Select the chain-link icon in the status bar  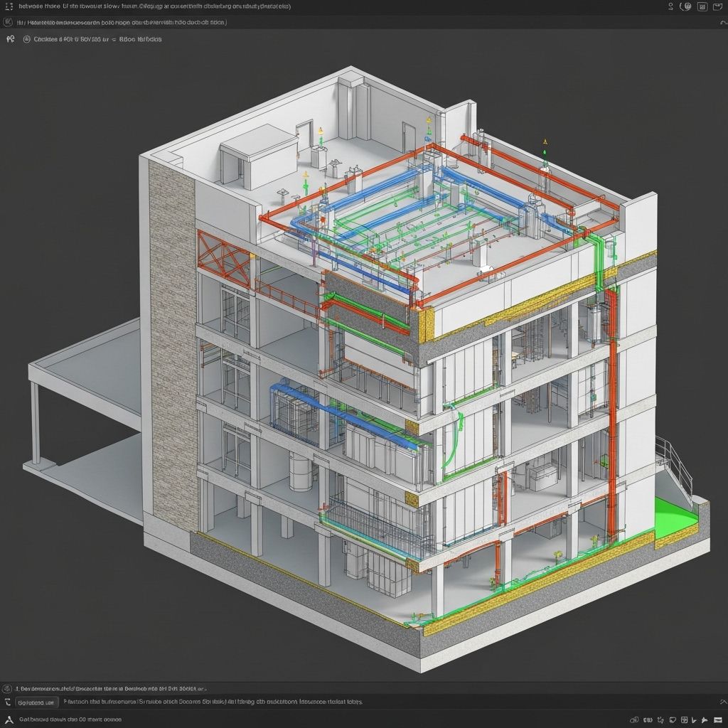(x=635, y=720)
